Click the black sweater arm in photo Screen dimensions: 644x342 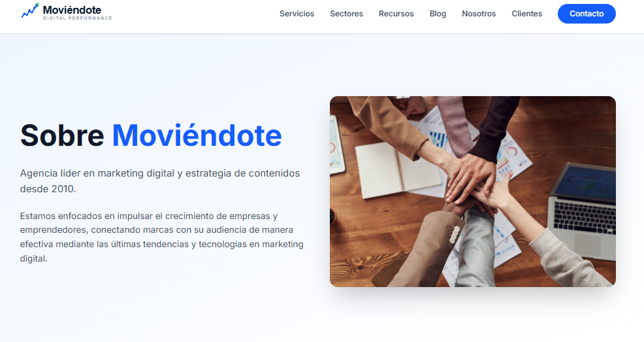pyautogui.click(x=495, y=128)
